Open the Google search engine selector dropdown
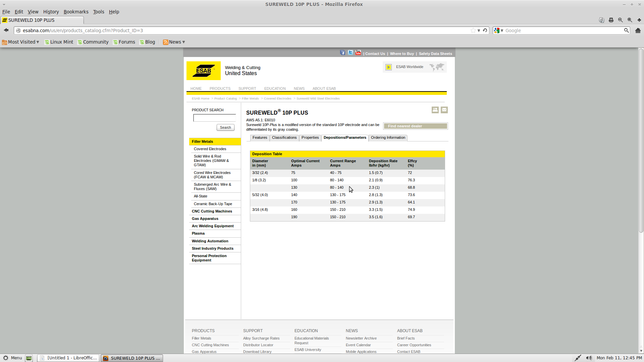644x362 pixels. [499, 31]
